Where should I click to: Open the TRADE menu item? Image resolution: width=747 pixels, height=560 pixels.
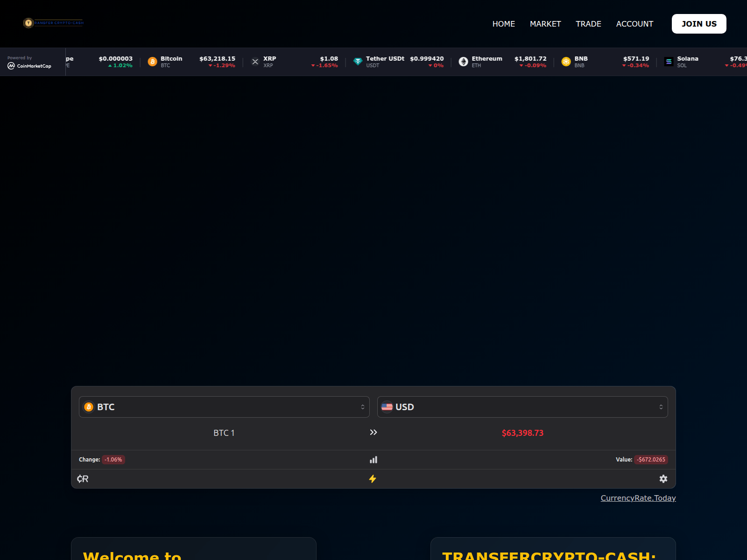(x=588, y=24)
